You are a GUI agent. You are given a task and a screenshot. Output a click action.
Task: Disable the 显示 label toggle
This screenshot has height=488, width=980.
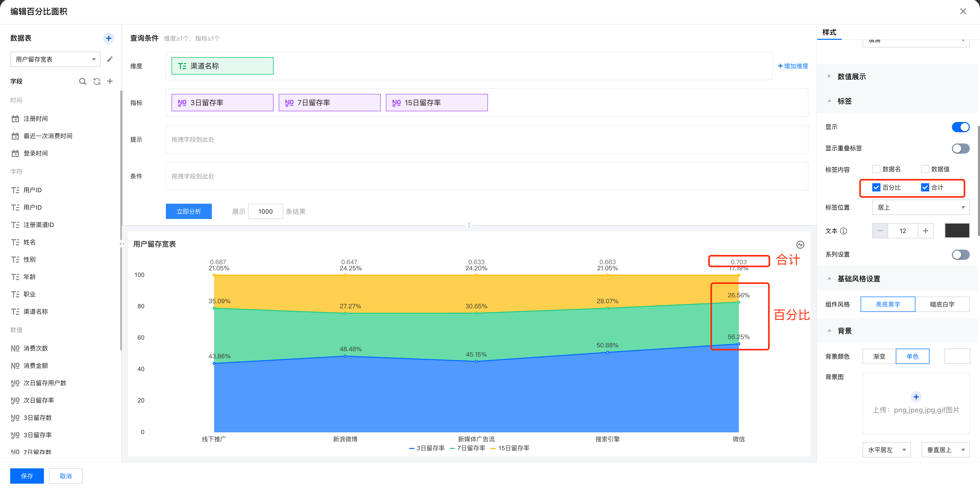tap(960, 127)
